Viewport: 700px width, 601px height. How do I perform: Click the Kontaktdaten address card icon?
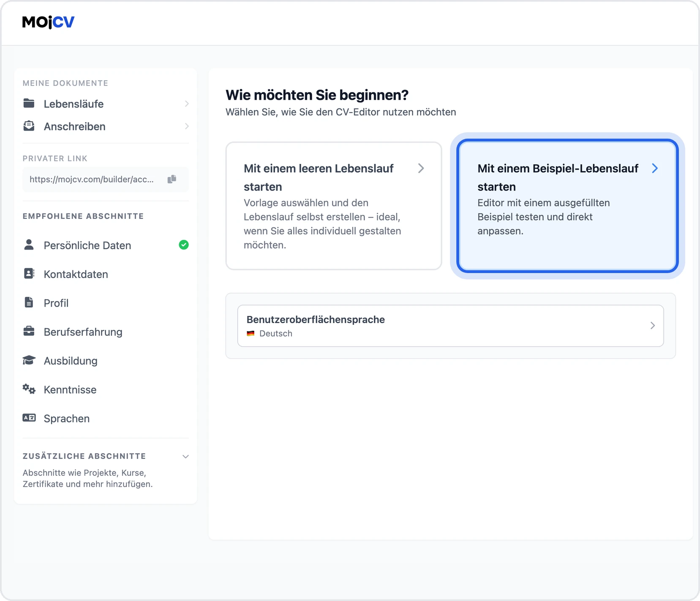tap(29, 274)
